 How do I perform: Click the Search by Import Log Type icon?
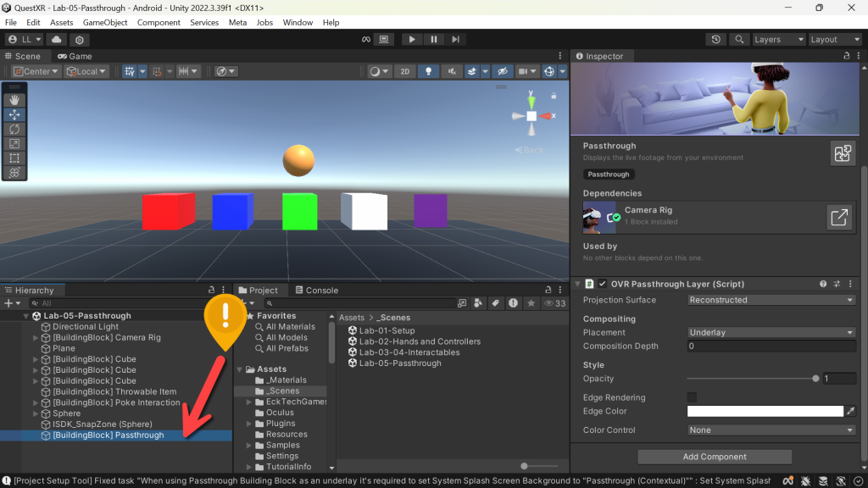(x=513, y=303)
